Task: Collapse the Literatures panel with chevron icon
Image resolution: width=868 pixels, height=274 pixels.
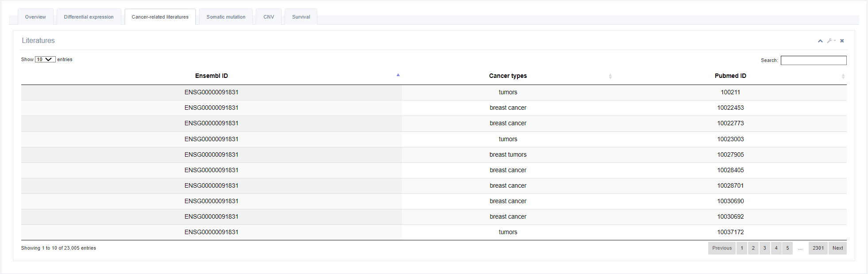Action: click(820, 41)
